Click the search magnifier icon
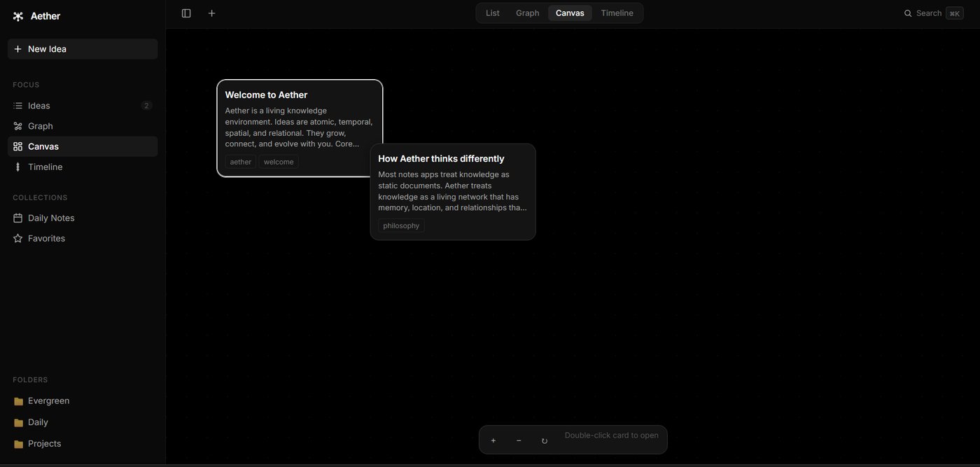This screenshot has width=980, height=467. point(908,13)
